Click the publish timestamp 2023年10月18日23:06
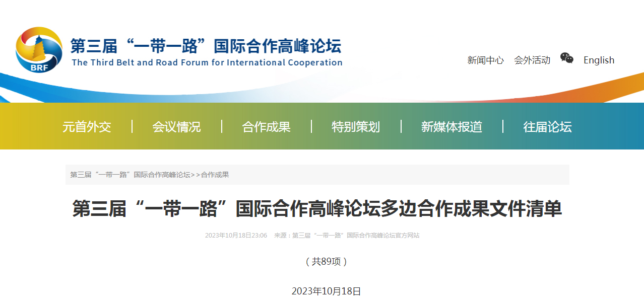Viewport: 644px width, 305px height. pos(236,236)
